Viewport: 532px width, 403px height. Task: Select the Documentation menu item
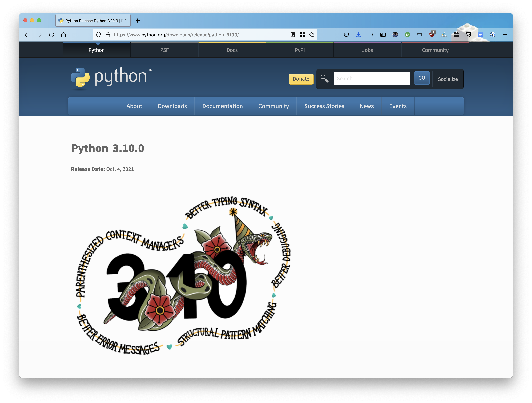[x=222, y=106]
